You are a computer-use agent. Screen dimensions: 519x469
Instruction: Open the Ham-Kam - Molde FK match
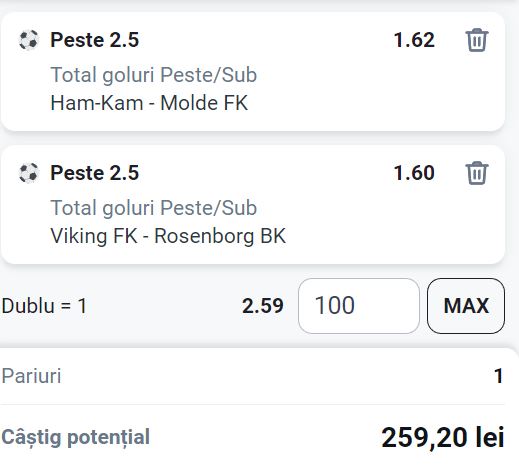149,103
